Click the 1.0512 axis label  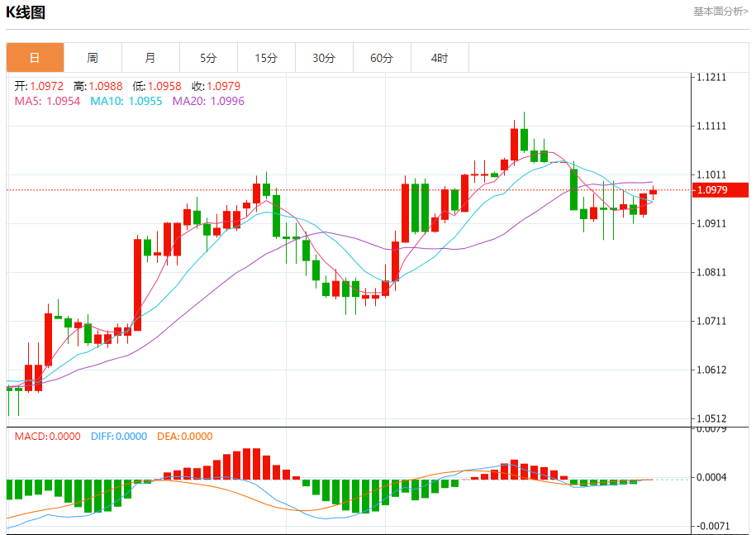click(711, 418)
